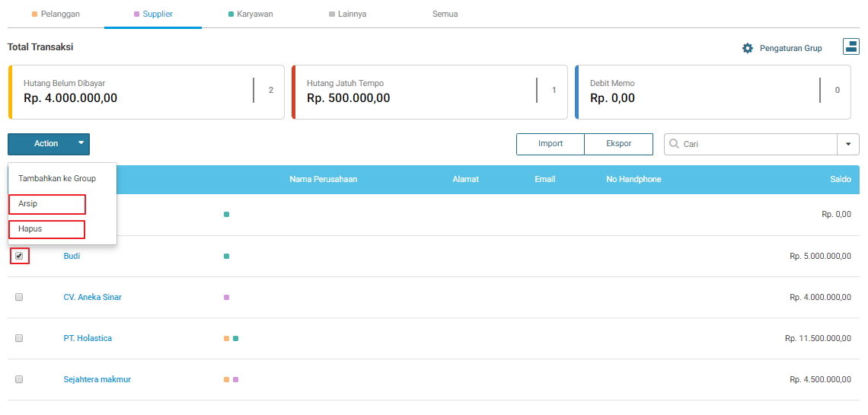Click the Action button label
The width and height of the screenshot is (868, 415).
tap(46, 143)
